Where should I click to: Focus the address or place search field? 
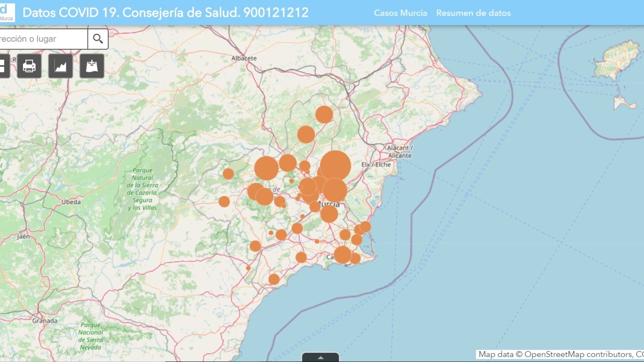coord(42,39)
